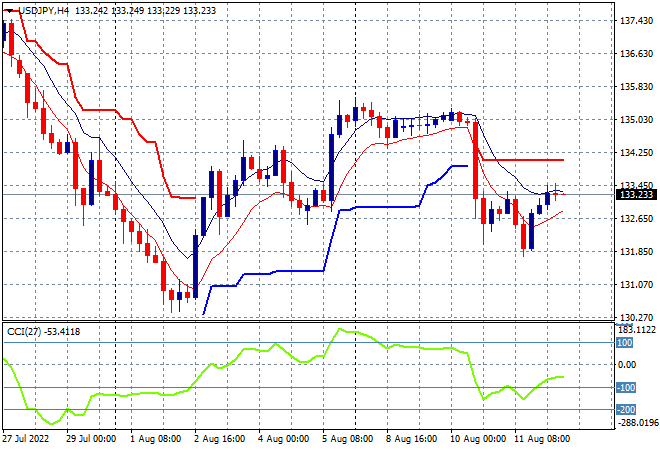Click the 5 Aug 08:00 time label
The image size is (660, 450).
click(347, 439)
